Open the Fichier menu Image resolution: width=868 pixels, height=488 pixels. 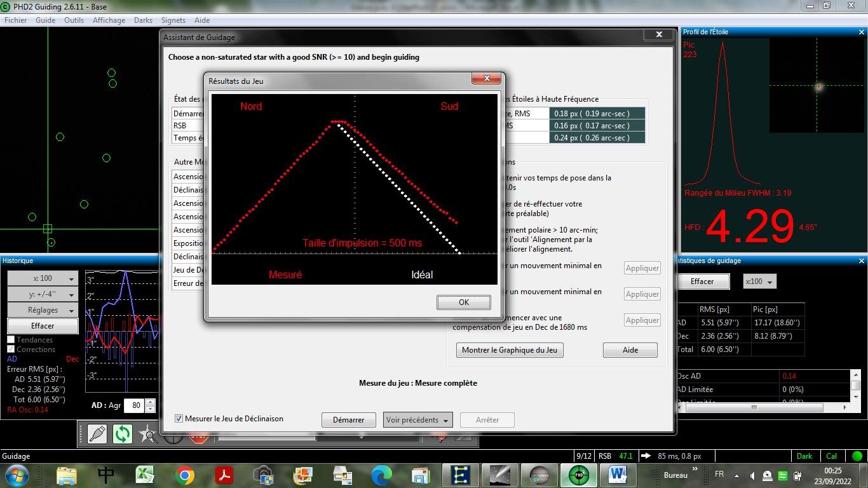pos(16,20)
